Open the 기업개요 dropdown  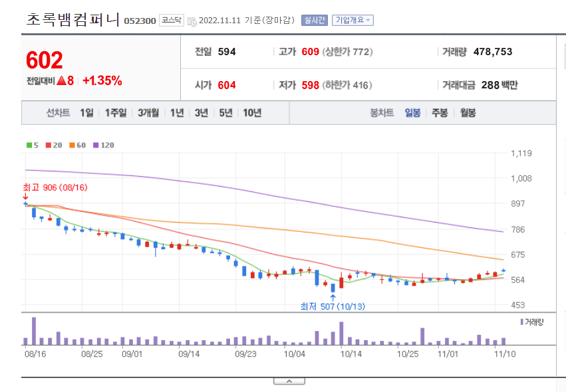(353, 20)
